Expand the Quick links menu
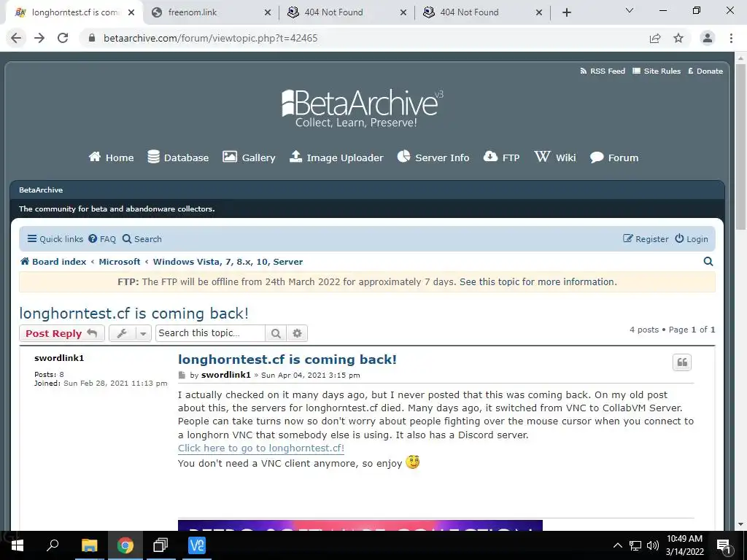 pos(55,239)
